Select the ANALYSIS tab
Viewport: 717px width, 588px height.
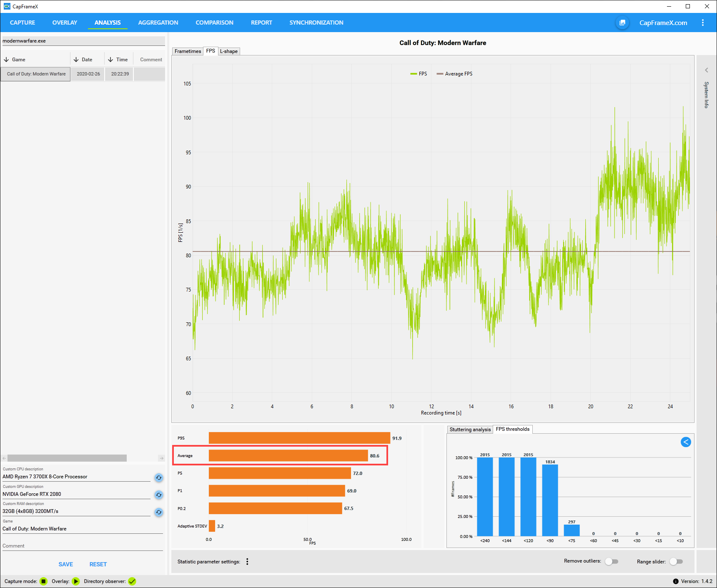click(x=108, y=23)
